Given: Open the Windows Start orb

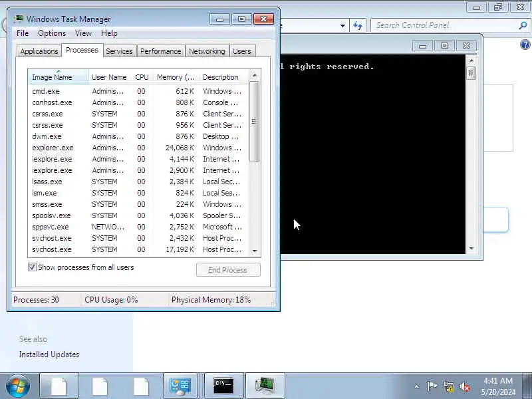Looking at the screenshot, I should pos(18,386).
